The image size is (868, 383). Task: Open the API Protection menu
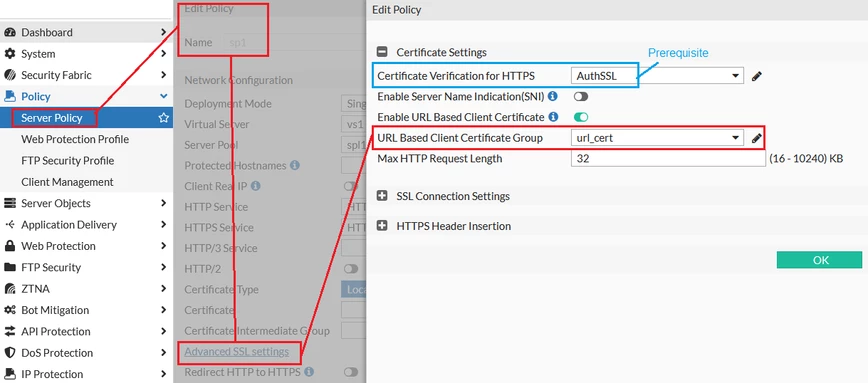86,332
